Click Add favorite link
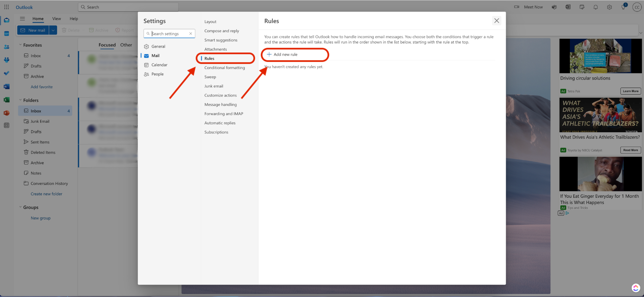This screenshot has height=297, width=644. (42, 87)
